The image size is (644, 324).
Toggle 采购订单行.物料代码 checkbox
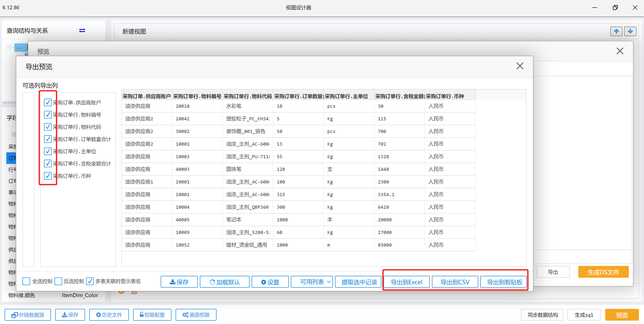point(48,127)
